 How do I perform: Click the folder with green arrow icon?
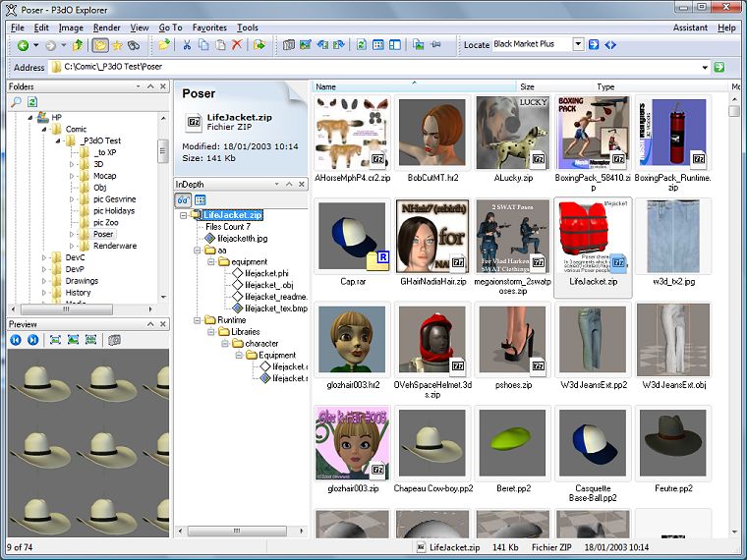(259, 45)
